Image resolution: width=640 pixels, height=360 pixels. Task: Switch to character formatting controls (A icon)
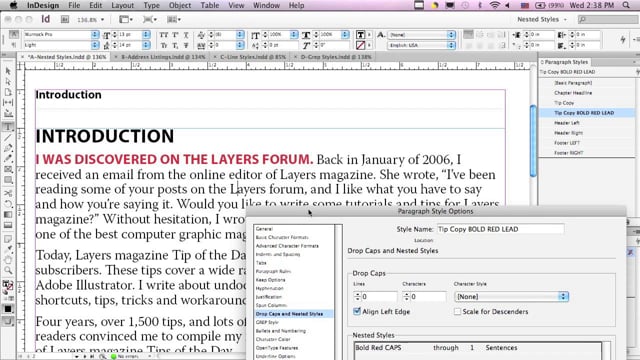coord(13,34)
